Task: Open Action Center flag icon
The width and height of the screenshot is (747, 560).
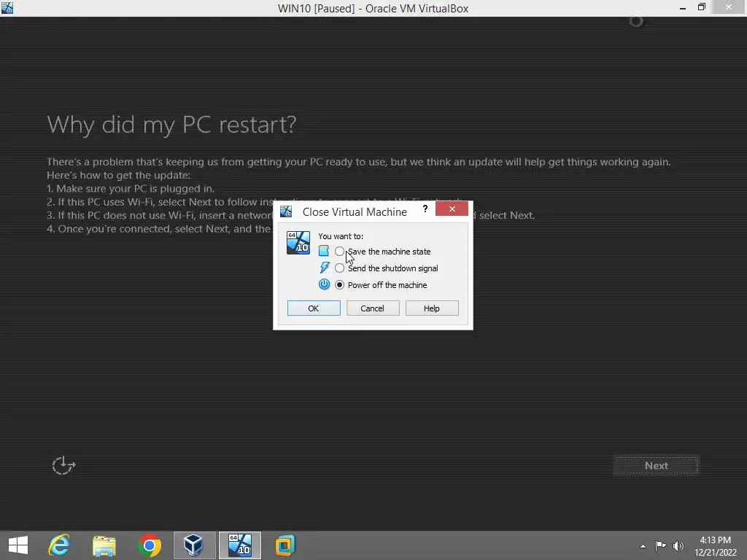Action: click(660, 546)
